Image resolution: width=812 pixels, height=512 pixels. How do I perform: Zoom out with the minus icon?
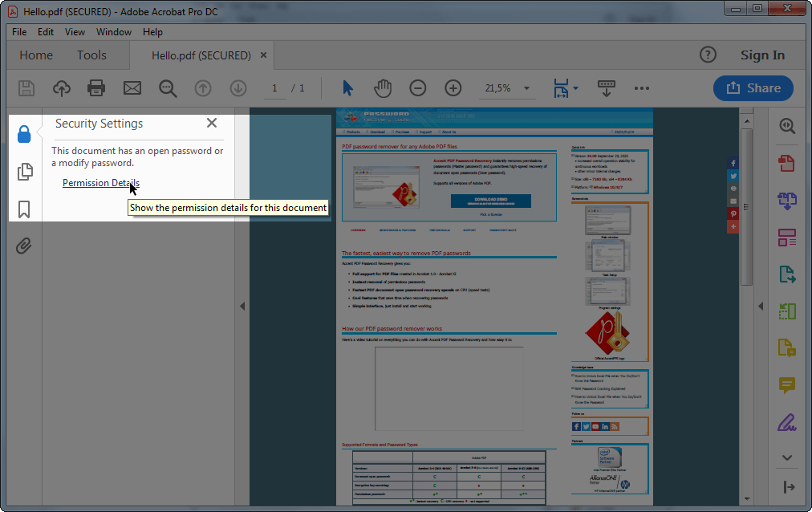click(418, 88)
